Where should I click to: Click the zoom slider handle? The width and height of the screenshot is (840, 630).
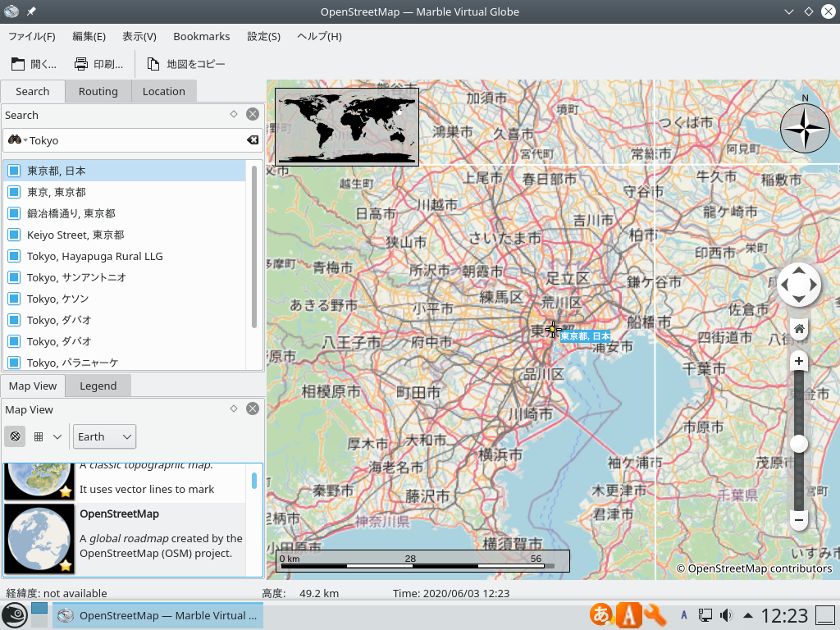pyautogui.click(x=799, y=444)
